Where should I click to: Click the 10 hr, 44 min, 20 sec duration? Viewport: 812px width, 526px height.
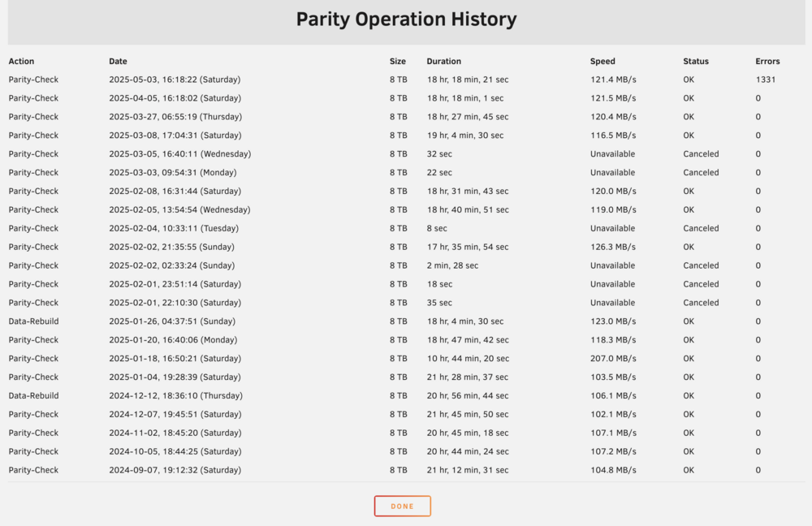pyautogui.click(x=468, y=359)
